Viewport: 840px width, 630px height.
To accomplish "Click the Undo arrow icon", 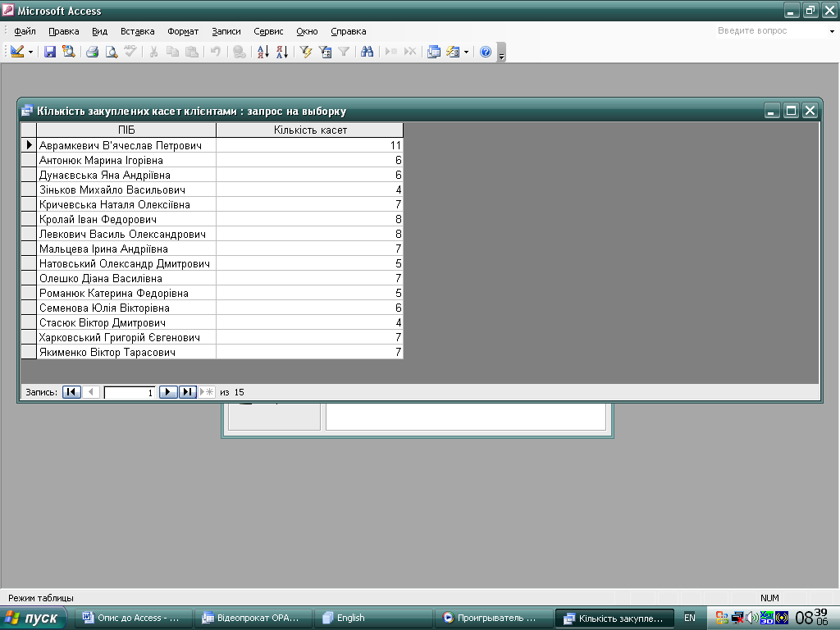I will pyautogui.click(x=216, y=52).
